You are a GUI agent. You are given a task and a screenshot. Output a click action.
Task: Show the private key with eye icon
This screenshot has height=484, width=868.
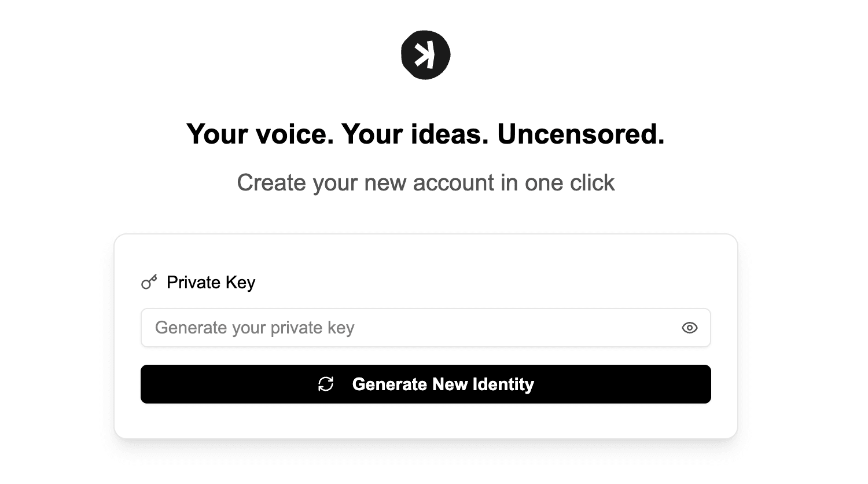(689, 328)
